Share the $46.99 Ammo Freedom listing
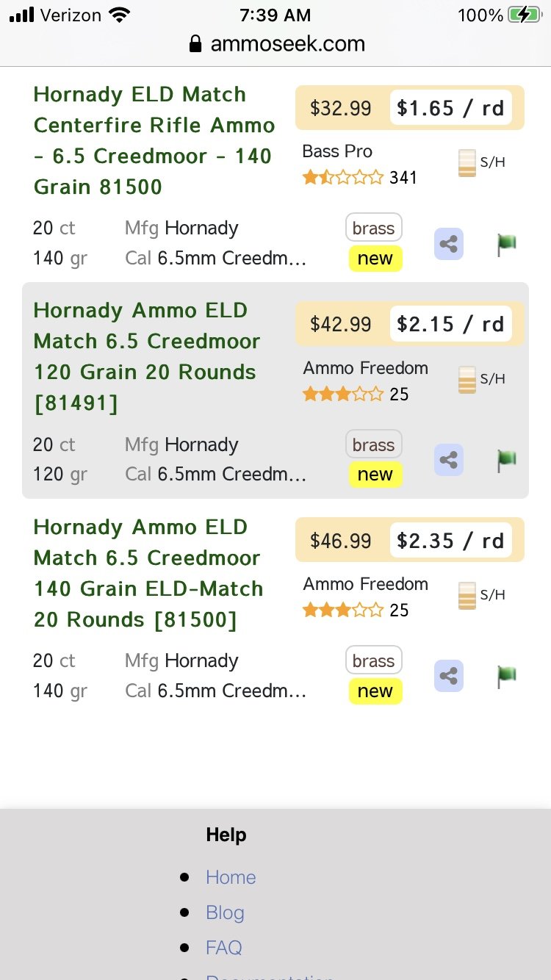The width and height of the screenshot is (551, 980). tap(448, 677)
